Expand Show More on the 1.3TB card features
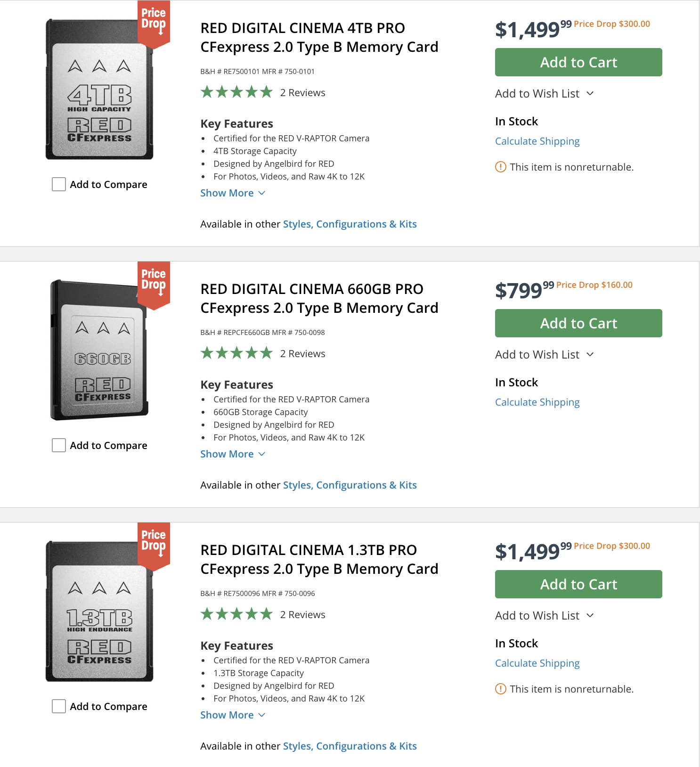 [x=233, y=715]
